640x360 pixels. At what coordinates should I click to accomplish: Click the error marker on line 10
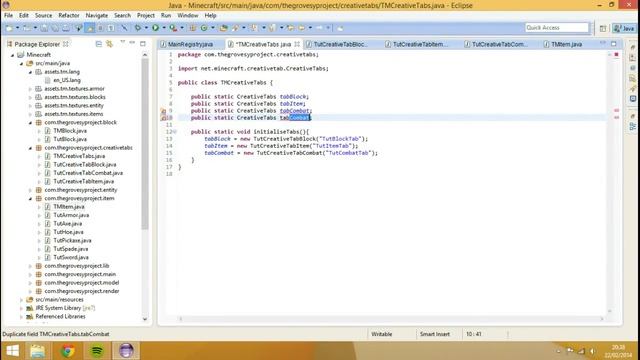click(x=163, y=118)
